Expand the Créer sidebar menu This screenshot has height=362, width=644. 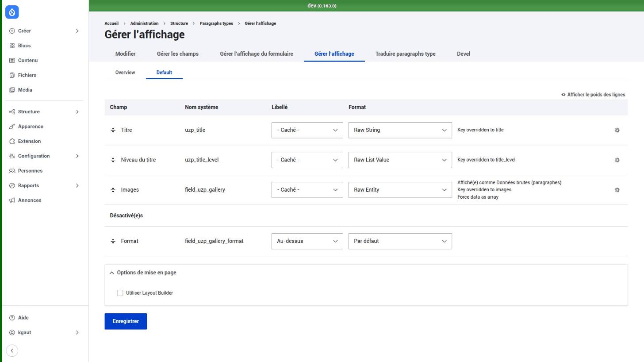[x=44, y=31]
